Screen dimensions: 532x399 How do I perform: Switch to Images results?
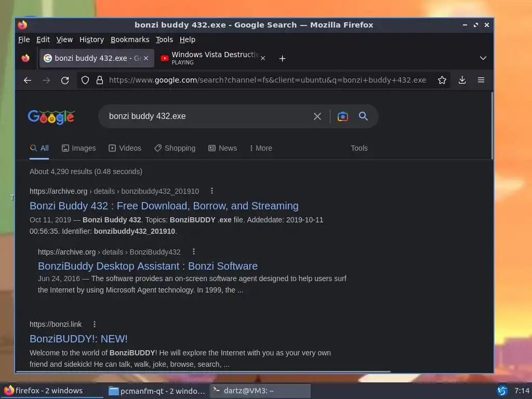[79, 148]
